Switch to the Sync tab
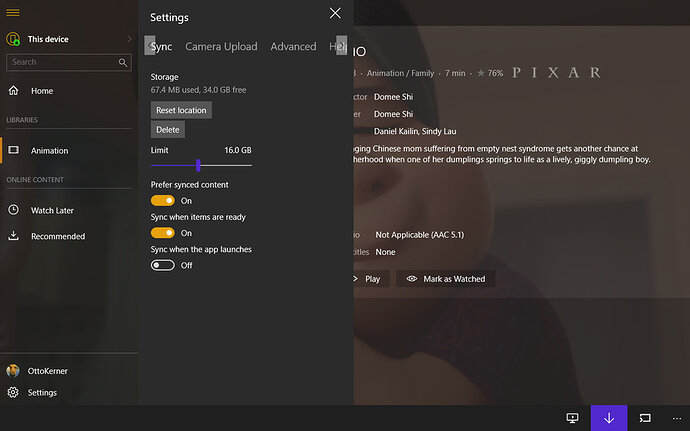The width and height of the screenshot is (690, 431). pyautogui.click(x=163, y=47)
